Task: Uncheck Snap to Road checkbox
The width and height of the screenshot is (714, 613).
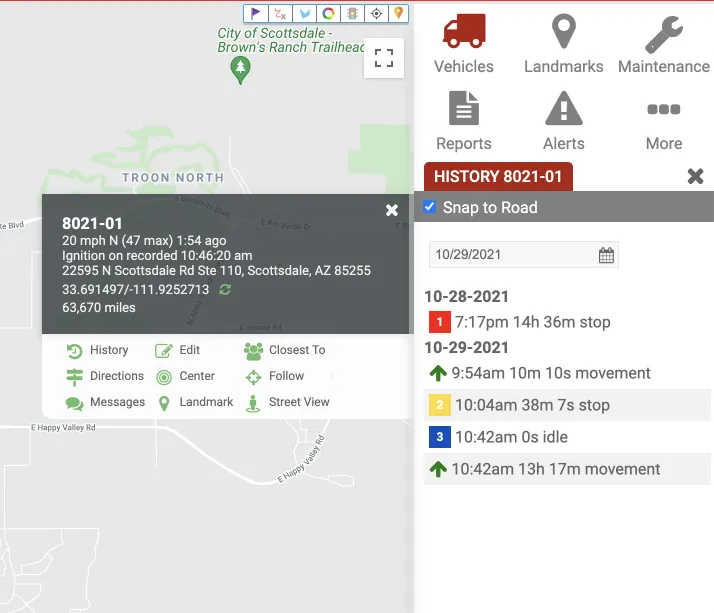Action: (x=429, y=207)
